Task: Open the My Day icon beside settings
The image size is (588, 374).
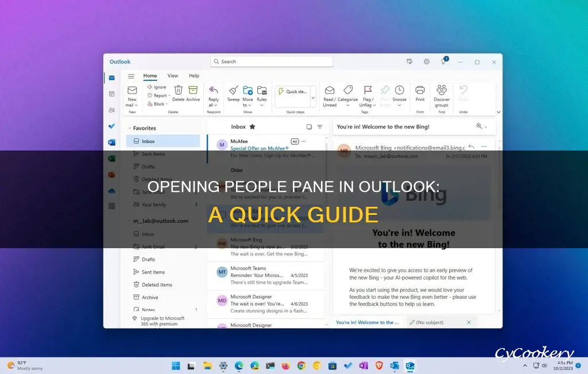Action: tap(409, 61)
